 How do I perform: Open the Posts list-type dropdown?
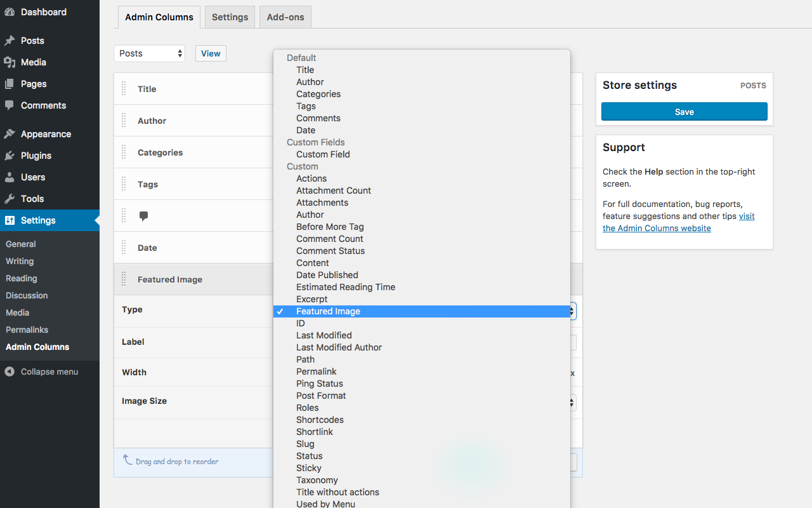pos(149,53)
